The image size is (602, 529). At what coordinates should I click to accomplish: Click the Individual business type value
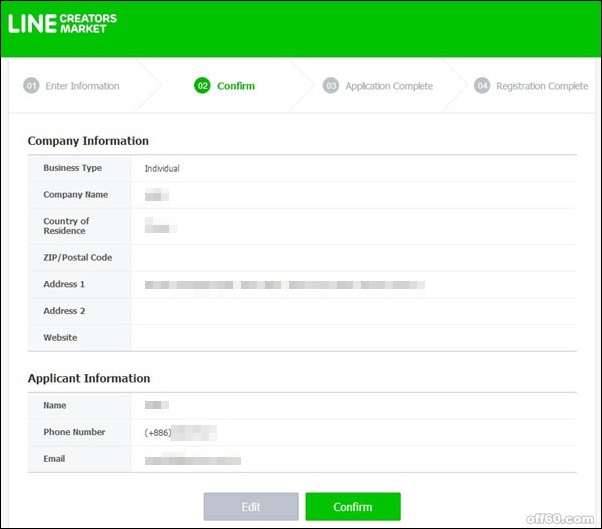click(162, 169)
